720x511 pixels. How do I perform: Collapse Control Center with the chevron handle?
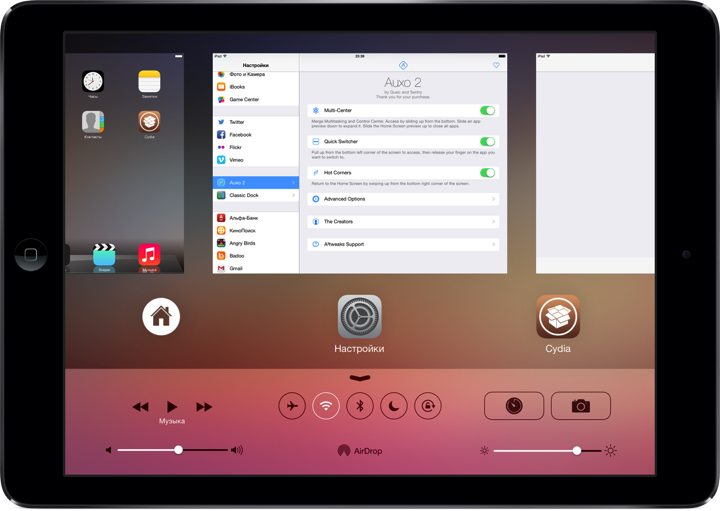click(x=360, y=378)
